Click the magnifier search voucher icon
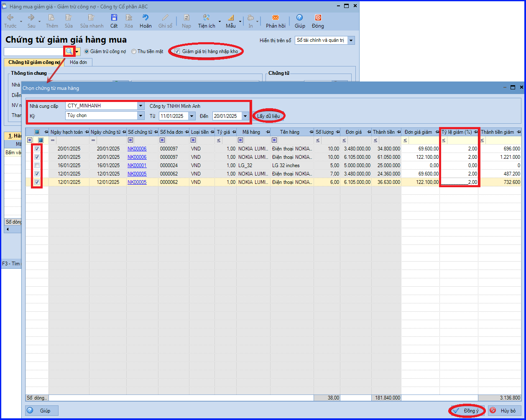The width and height of the screenshot is (526, 420). pos(69,51)
